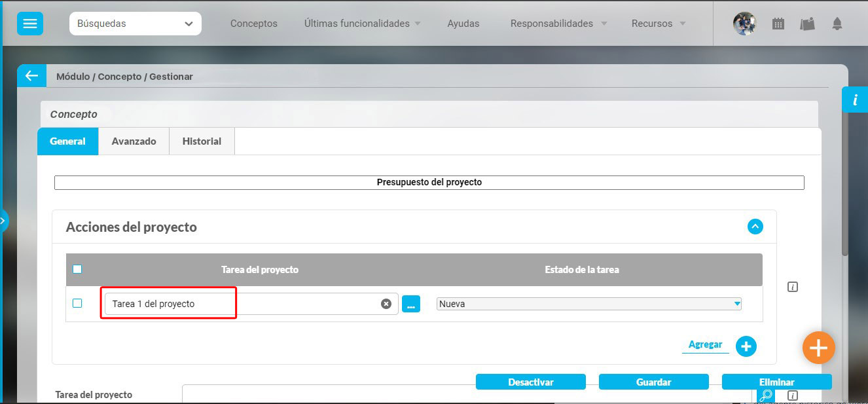Open the blue info side tab
The image size is (868, 404).
(x=854, y=100)
